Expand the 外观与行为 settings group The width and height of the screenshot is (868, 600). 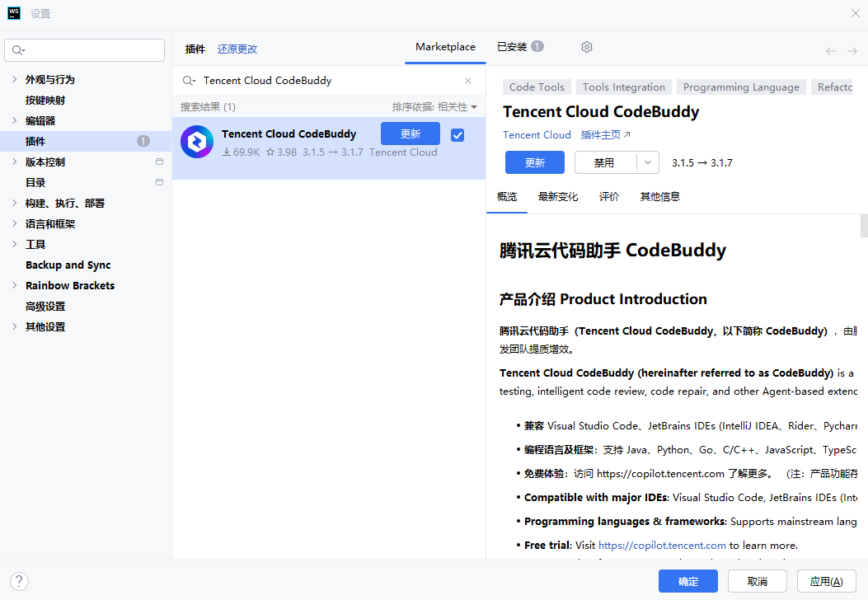pos(14,79)
